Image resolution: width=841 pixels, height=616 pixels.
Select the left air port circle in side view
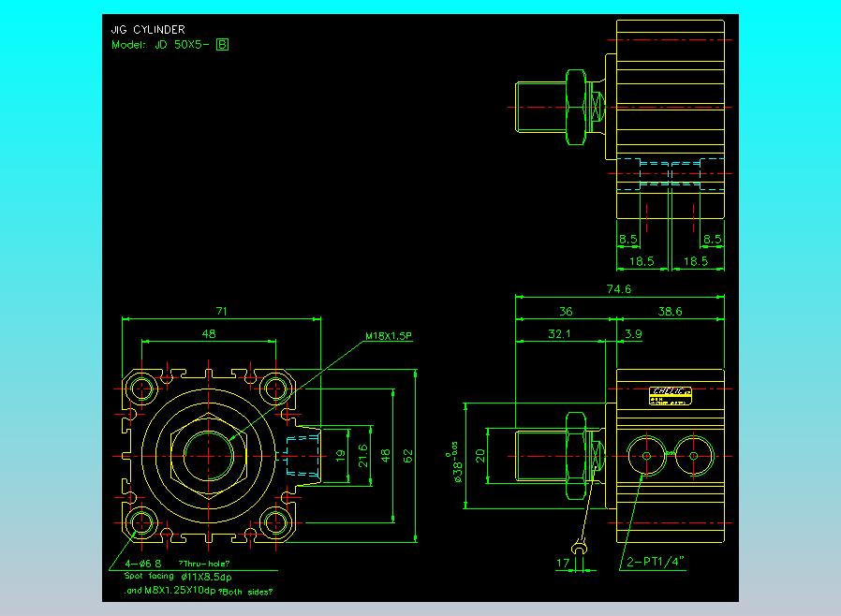(x=646, y=456)
